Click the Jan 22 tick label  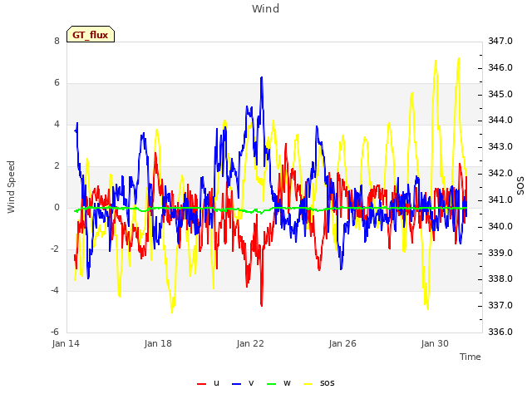click(250, 343)
